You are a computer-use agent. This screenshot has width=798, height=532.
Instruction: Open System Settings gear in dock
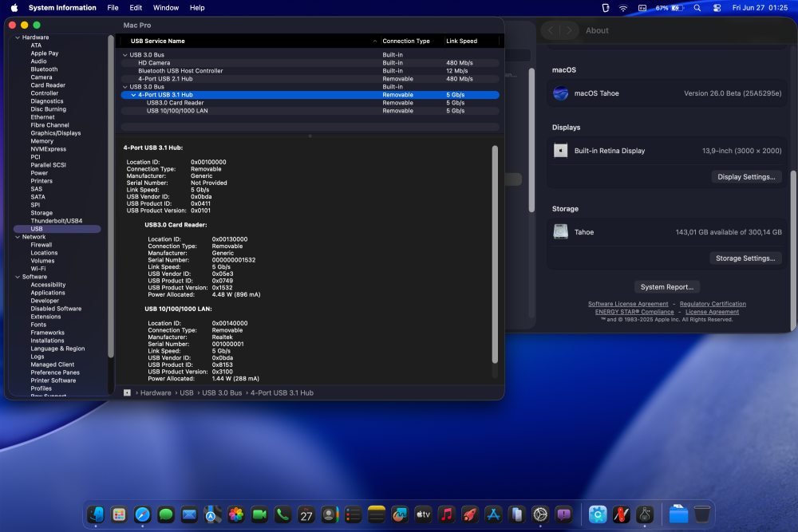pyautogui.click(x=540, y=514)
